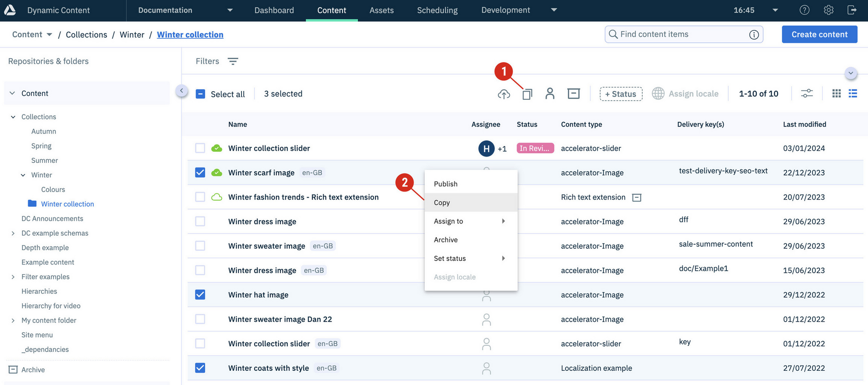
Task: Click archive icon beside Rich text extension type
Action: coord(636,198)
